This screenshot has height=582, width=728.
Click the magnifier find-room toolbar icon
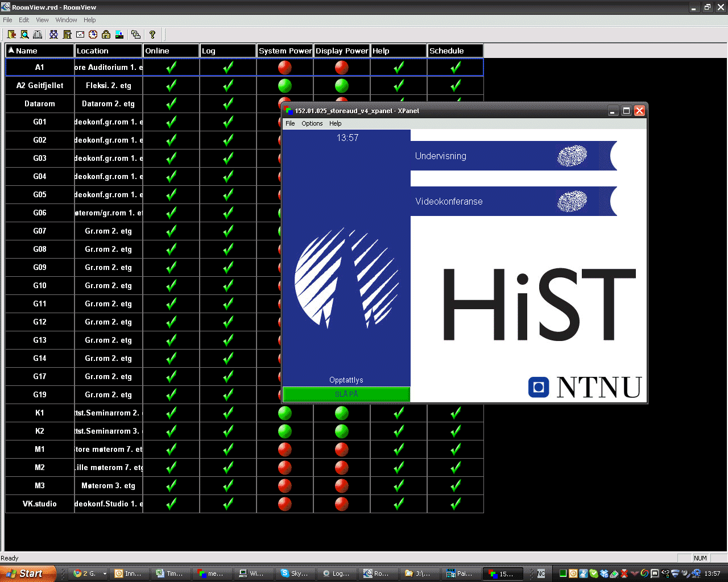24,35
